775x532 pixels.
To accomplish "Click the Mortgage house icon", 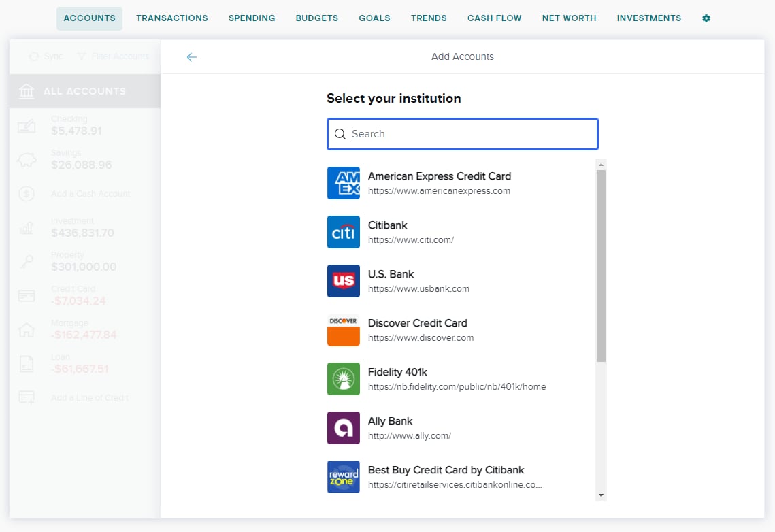I will tap(26, 329).
